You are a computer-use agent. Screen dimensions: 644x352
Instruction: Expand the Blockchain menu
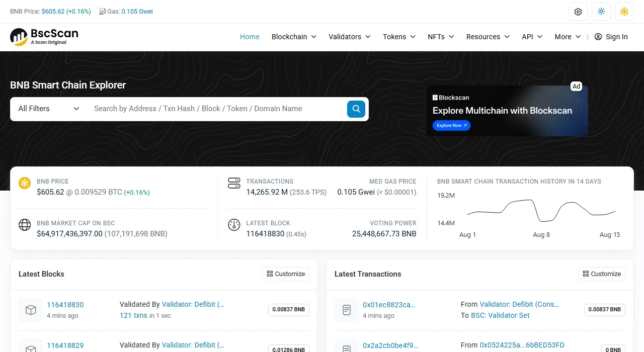[x=294, y=37]
